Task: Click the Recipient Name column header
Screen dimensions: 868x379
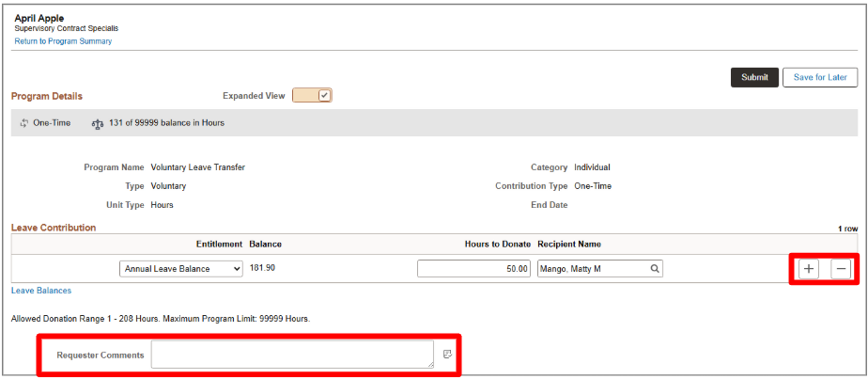Action: pos(569,245)
